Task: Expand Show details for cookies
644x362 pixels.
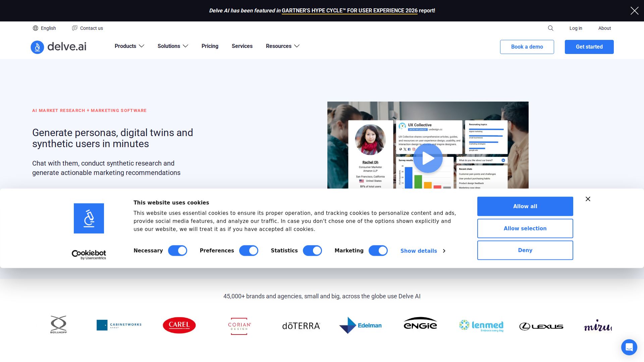Action: 423,251
